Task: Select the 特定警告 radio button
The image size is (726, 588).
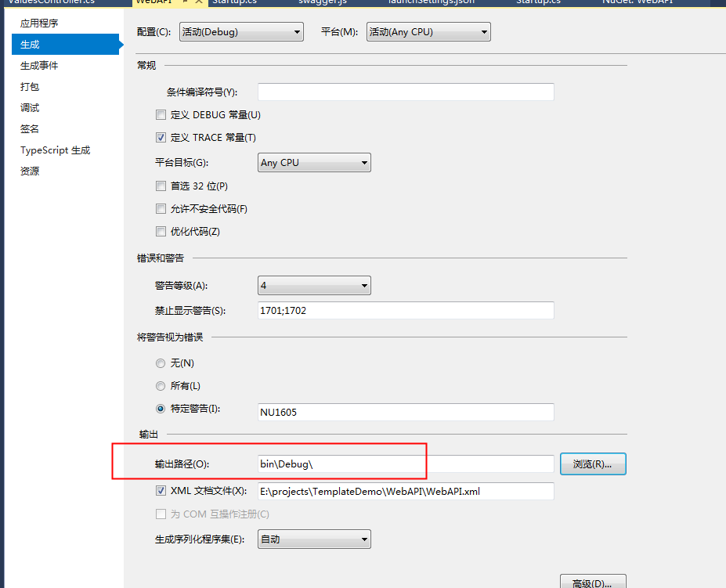Action: click(161, 409)
